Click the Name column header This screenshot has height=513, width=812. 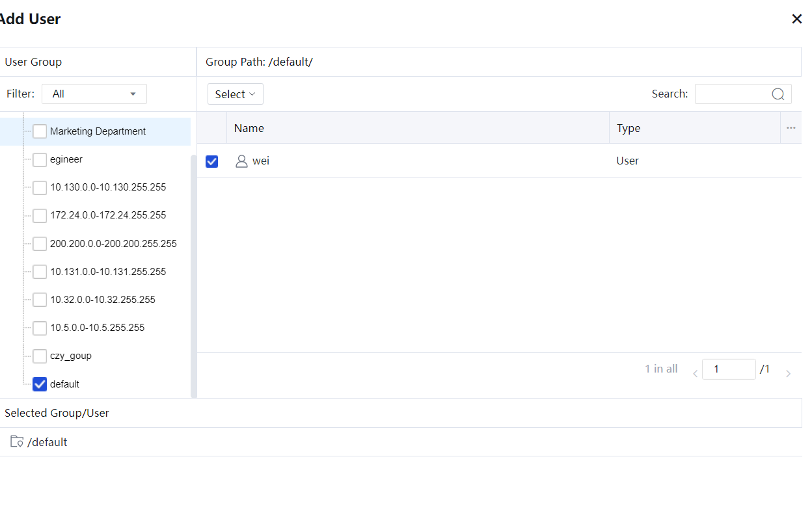(249, 128)
